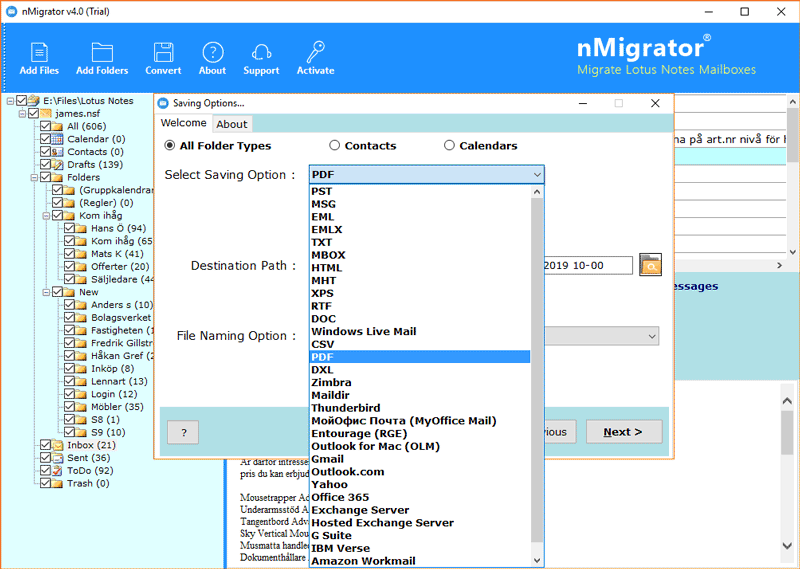Click the Add Folders toolbar icon
Viewport: 800px width, 569px height.
[x=102, y=53]
